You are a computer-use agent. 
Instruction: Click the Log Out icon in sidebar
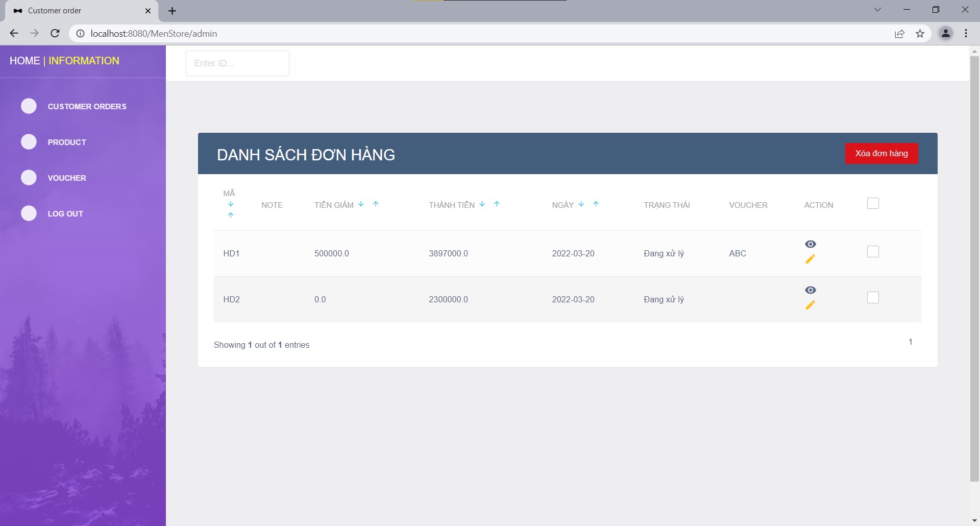point(29,213)
